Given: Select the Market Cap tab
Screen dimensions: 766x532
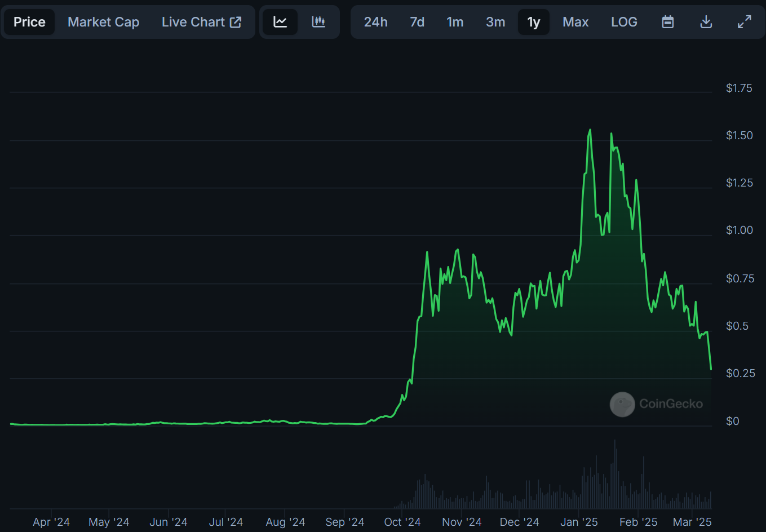Looking at the screenshot, I should (x=103, y=22).
